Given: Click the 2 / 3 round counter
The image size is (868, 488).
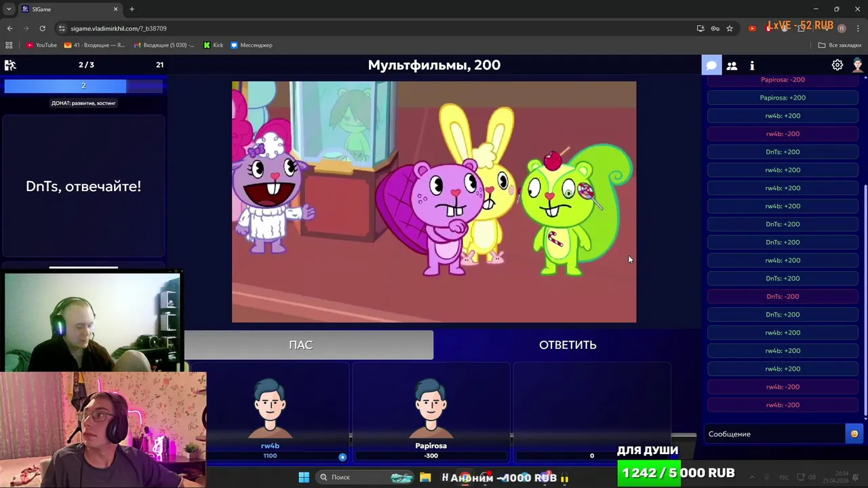Looking at the screenshot, I should (86, 65).
